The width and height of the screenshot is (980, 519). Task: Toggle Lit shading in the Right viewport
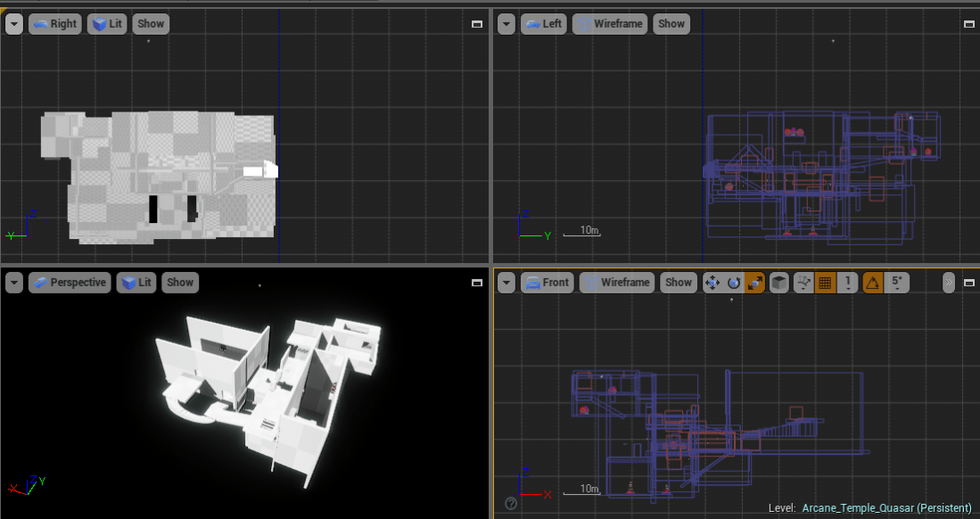(x=107, y=24)
